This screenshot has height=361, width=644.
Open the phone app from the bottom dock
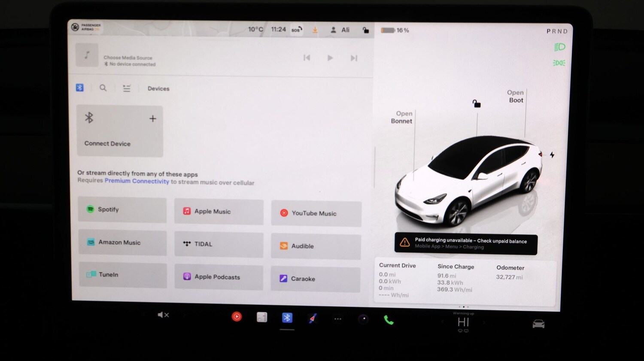pyautogui.click(x=389, y=319)
